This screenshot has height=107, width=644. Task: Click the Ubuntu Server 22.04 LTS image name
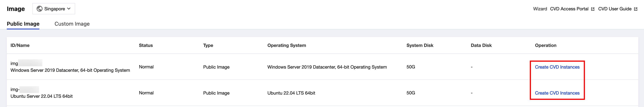[x=41, y=96]
